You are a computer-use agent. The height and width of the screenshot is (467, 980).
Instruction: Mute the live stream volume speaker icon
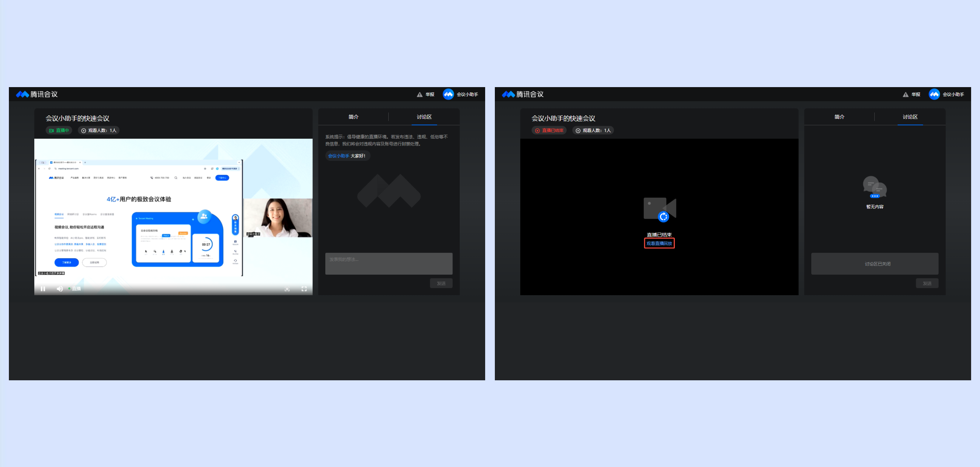(60, 289)
